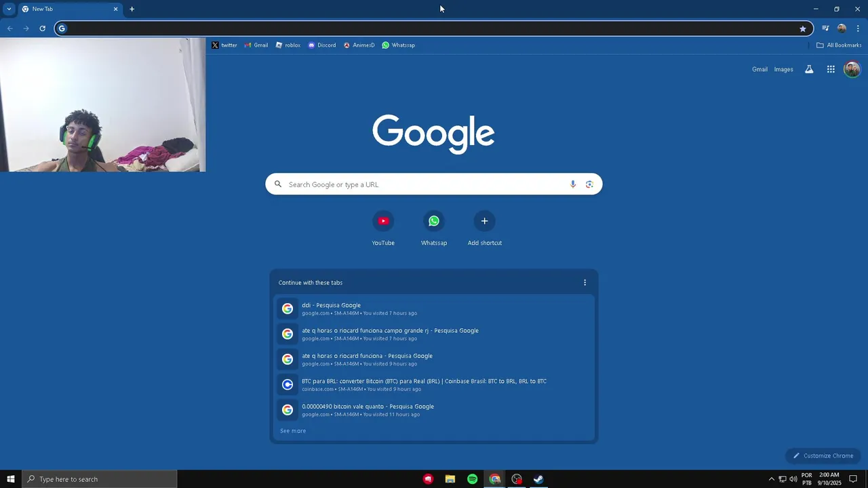Open the roblox bookmark
The width and height of the screenshot is (868, 488).
click(x=288, y=45)
